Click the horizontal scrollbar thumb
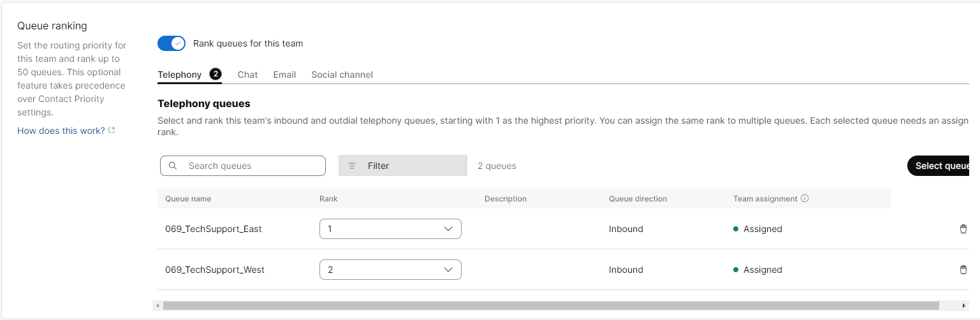Image resolution: width=980 pixels, height=320 pixels. [551, 306]
